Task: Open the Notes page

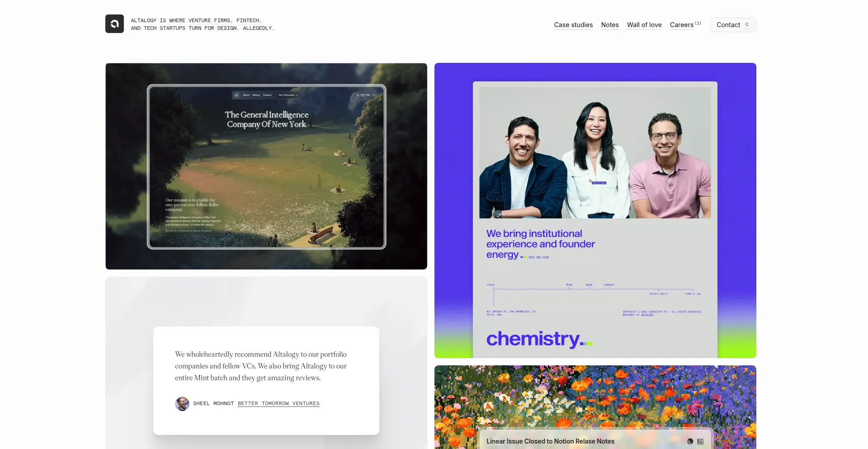Action: click(x=610, y=25)
